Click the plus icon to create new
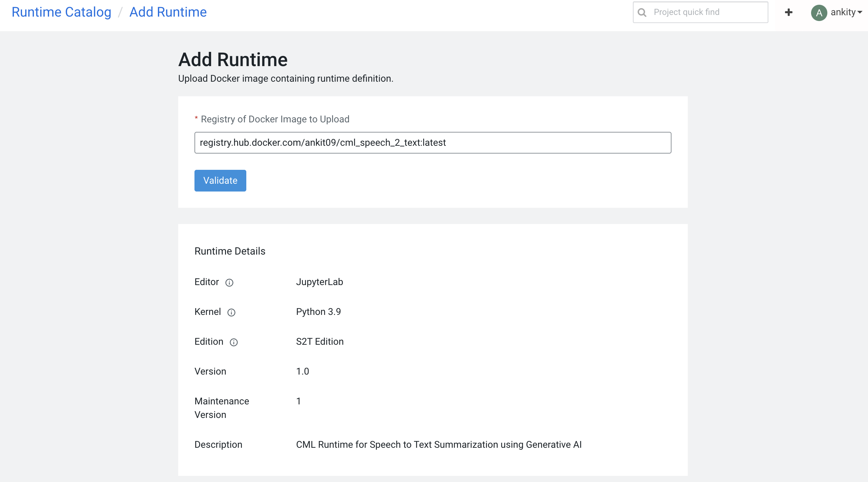The width and height of the screenshot is (868, 482). click(789, 12)
